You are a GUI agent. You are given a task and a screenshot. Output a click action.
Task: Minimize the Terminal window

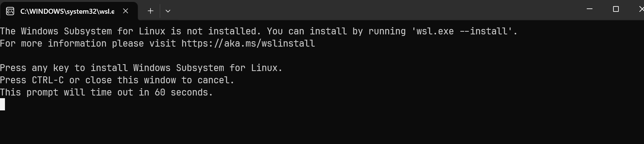coord(589,9)
